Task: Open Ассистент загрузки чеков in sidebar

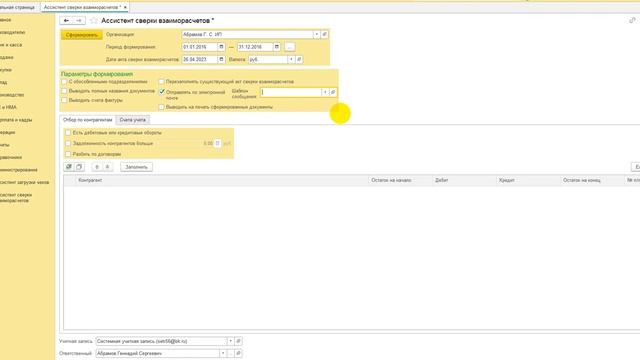Action: 24,182
